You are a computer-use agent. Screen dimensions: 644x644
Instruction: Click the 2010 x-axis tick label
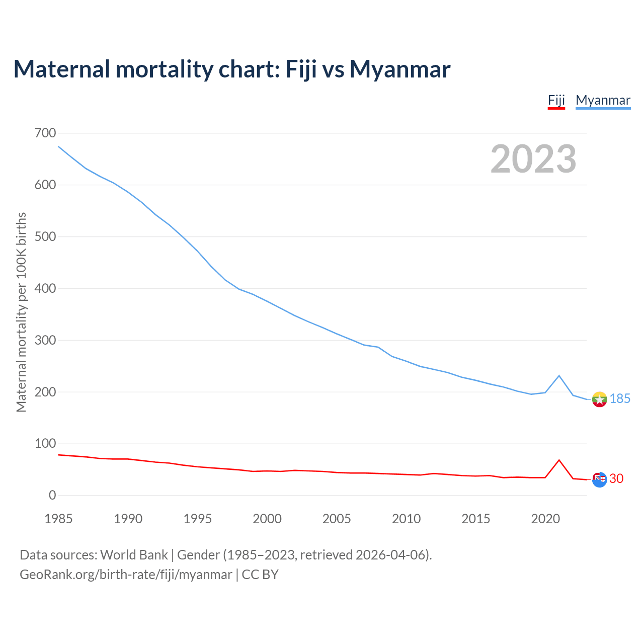pos(406,519)
